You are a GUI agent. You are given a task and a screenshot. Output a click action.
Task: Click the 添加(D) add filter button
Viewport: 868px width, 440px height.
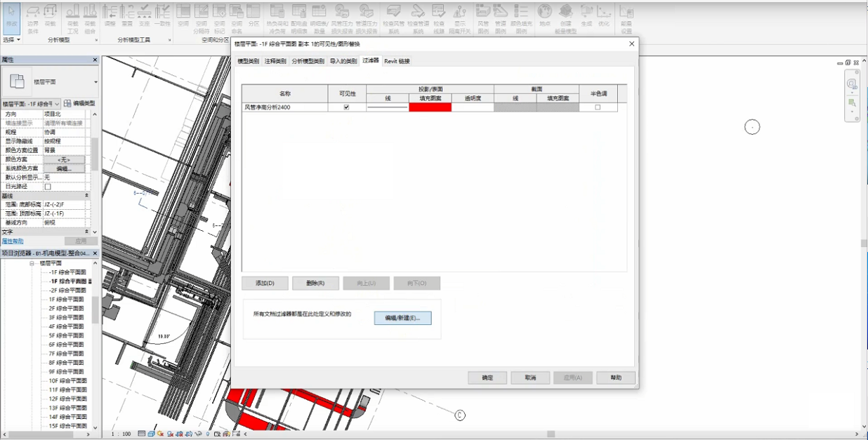click(265, 283)
